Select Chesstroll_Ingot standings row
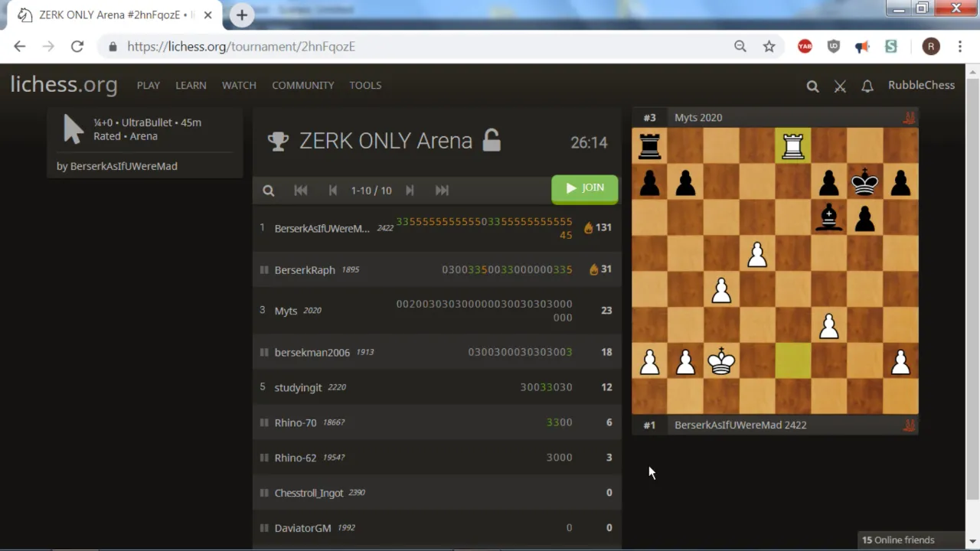The image size is (980, 551). (437, 493)
